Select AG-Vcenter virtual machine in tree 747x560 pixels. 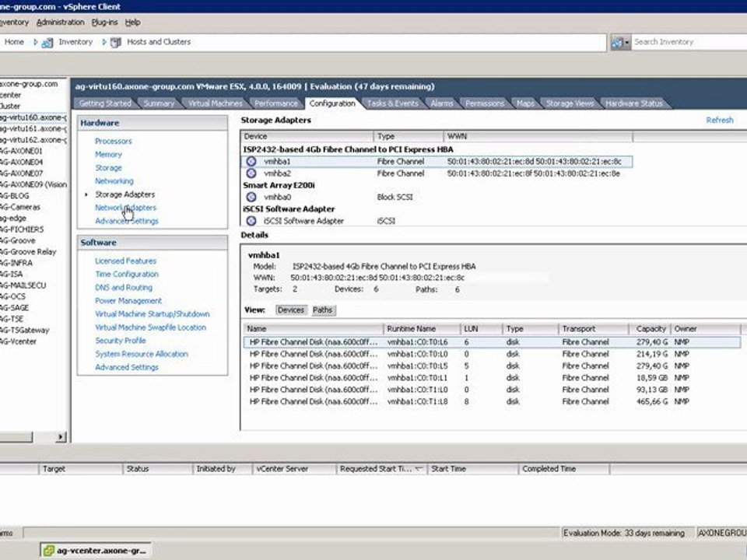tap(19, 341)
